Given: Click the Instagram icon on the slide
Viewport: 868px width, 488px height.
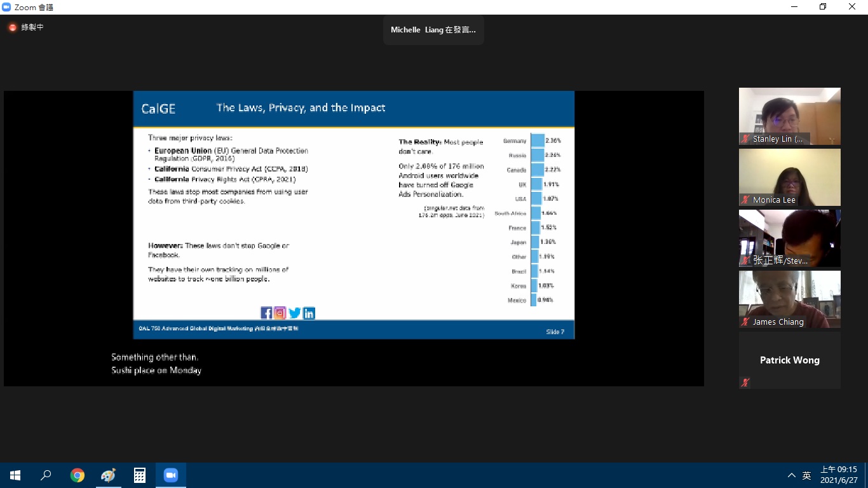Looking at the screenshot, I should click(280, 313).
